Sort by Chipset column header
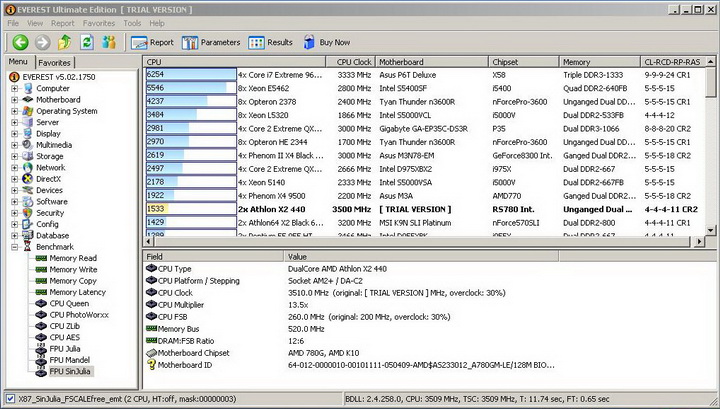720x409 pixels. [x=524, y=62]
